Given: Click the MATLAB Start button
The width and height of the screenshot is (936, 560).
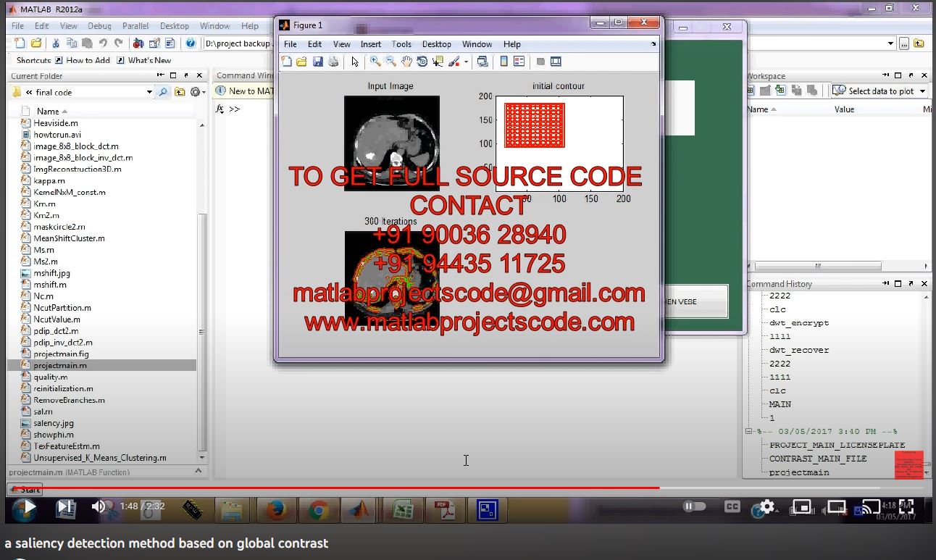Looking at the screenshot, I should [25, 490].
